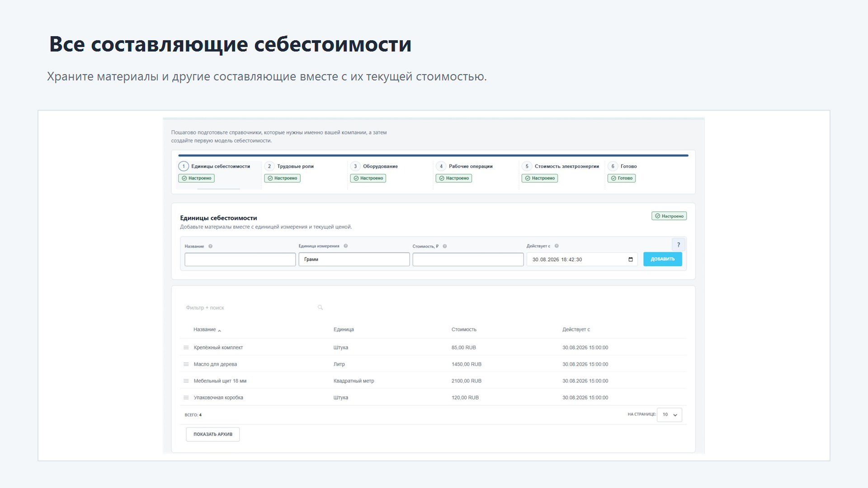The image size is (868, 488).
Task: Open the rows per page dropdown
Action: tap(669, 415)
